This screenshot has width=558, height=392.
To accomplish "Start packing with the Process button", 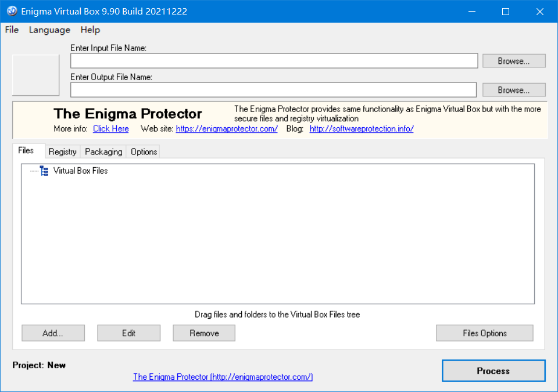I will (493, 371).
